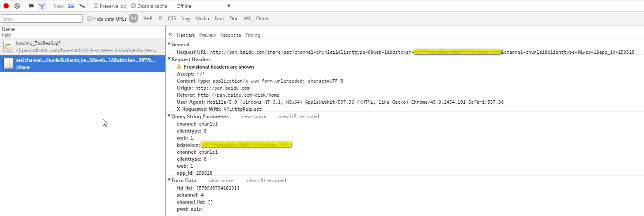Image resolution: width=644 pixels, height=216 pixels.
Task: Click the provisional headers warning icon
Action: pyautogui.click(x=179, y=66)
